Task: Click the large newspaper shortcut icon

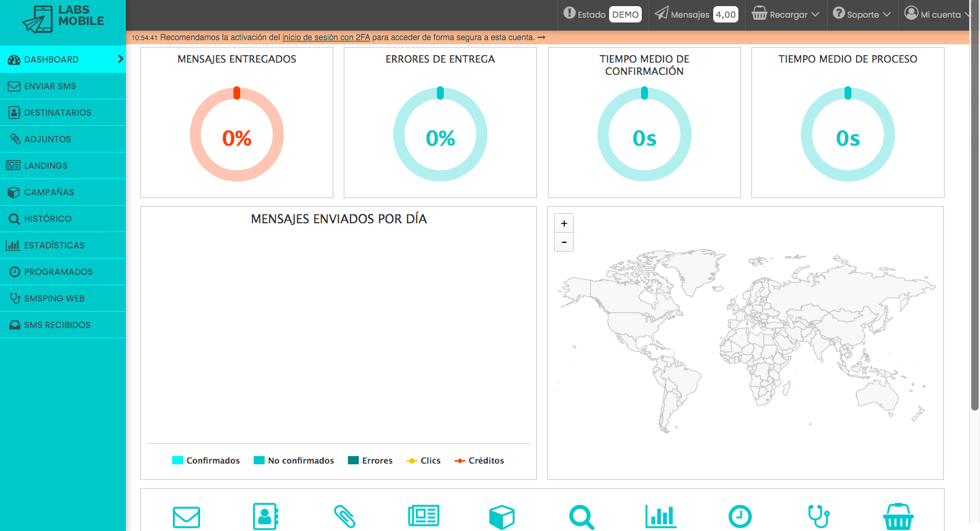Action: coord(423,516)
